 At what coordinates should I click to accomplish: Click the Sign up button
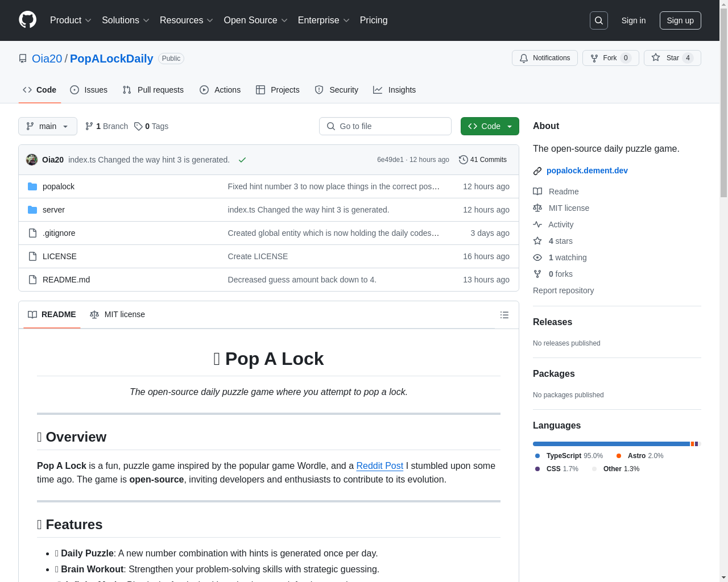pyautogui.click(x=680, y=20)
